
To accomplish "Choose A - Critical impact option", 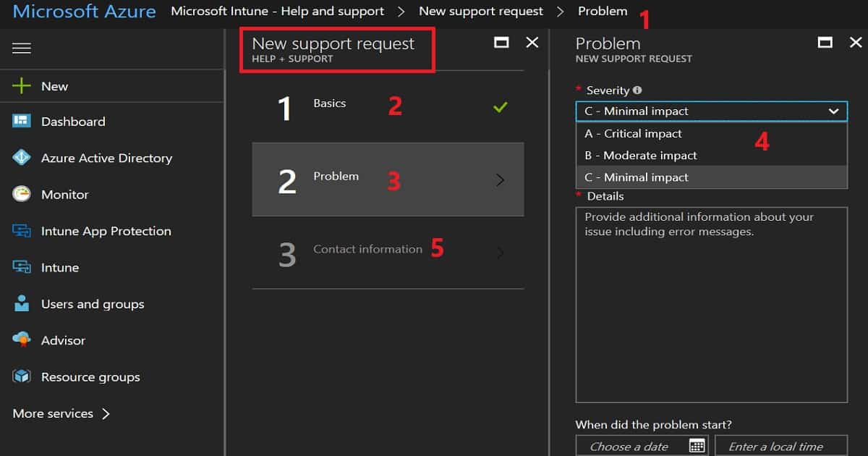I will click(x=712, y=133).
